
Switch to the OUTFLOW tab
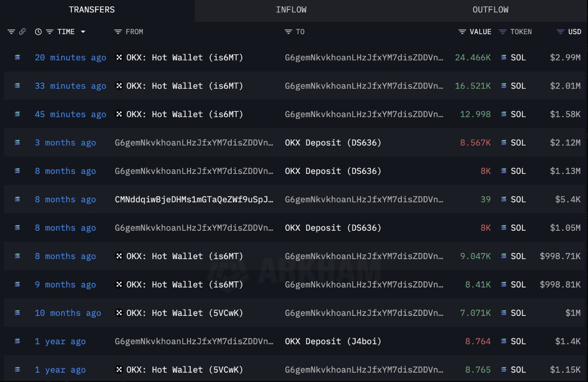(x=490, y=10)
